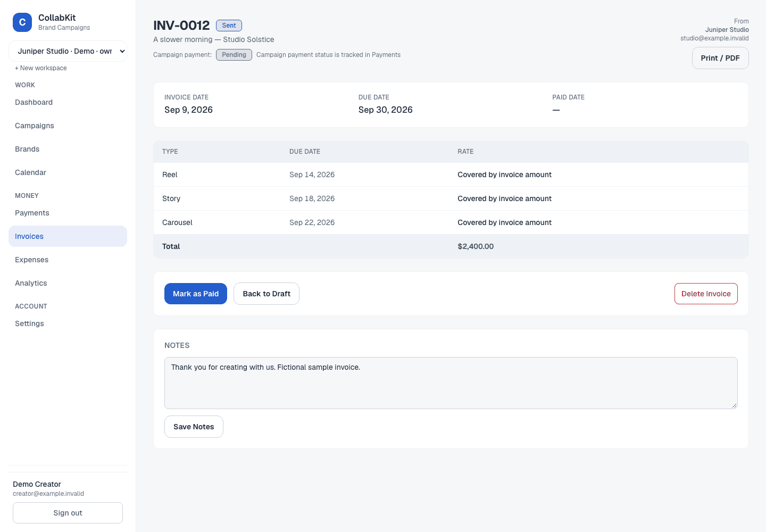Click the Sep 18, 2026 due date
This screenshot has height=532, width=766.
(312, 198)
